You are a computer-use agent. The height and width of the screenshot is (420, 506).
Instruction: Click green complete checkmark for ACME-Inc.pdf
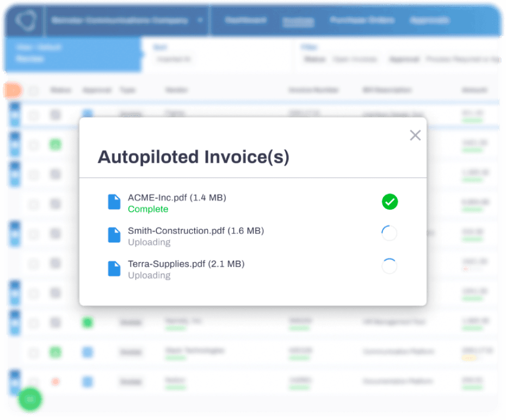click(390, 202)
